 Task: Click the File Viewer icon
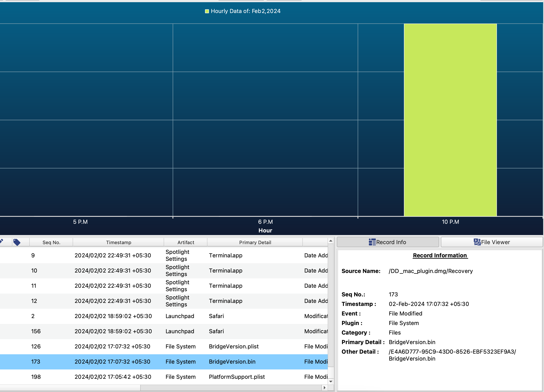(x=477, y=242)
